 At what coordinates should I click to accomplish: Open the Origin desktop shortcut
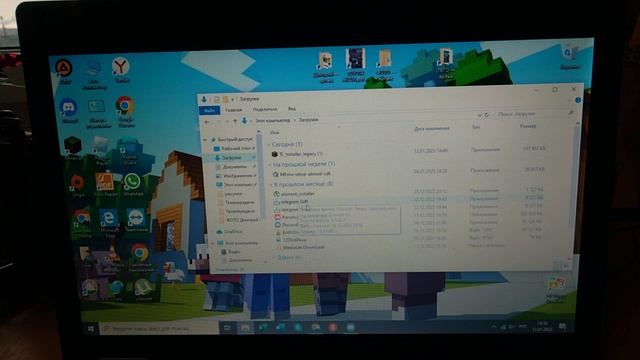point(77,186)
